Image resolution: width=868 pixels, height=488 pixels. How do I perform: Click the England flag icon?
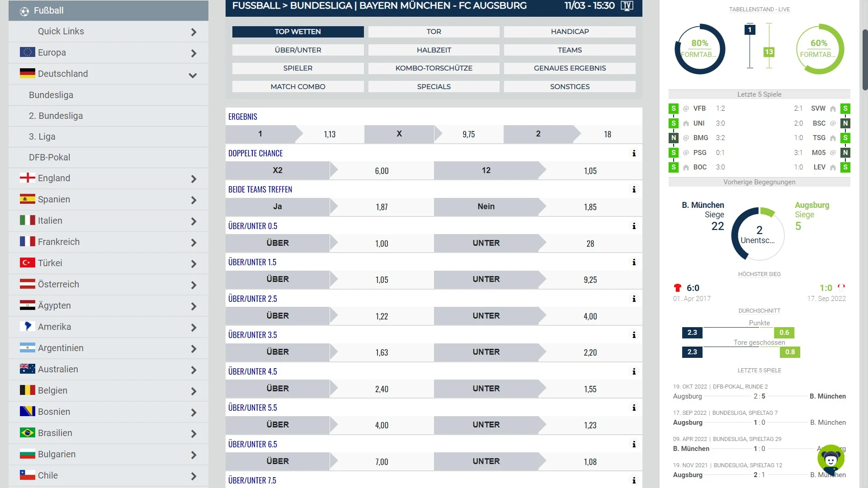pos(28,178)
